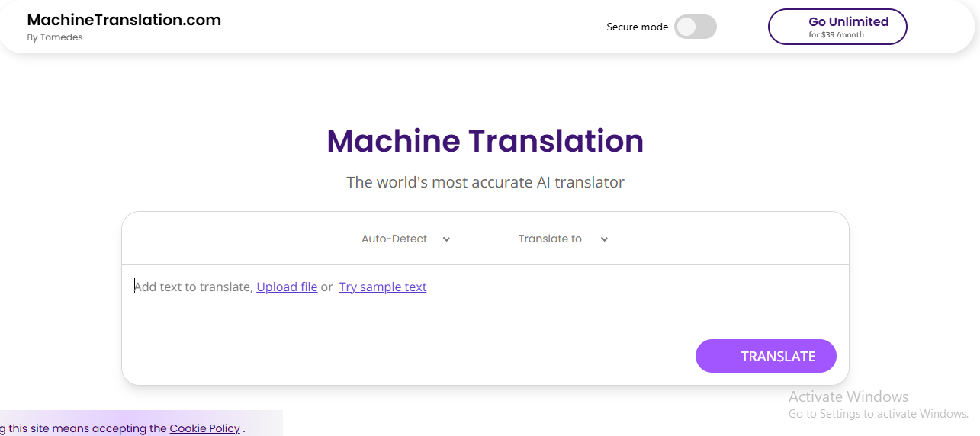Click the chevron arrow beside 'Translate to'
The image size is (980, 436).
(x=604, y=239)
